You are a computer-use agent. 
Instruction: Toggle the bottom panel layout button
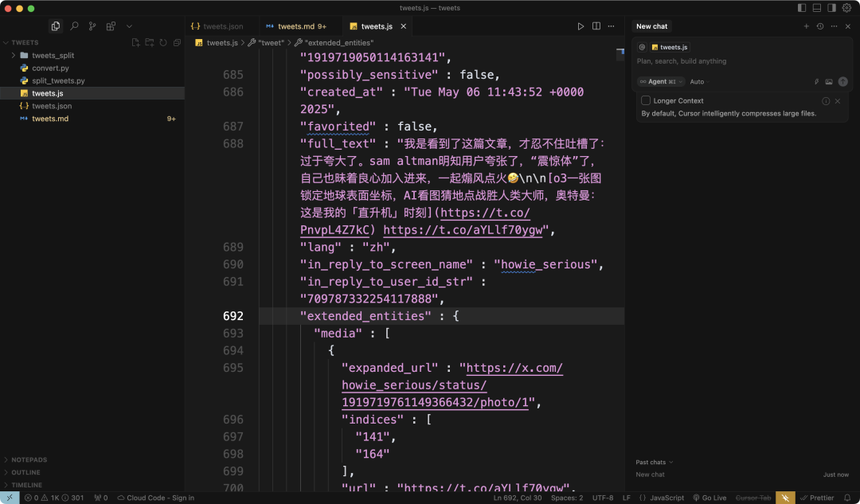pos(817,8)
